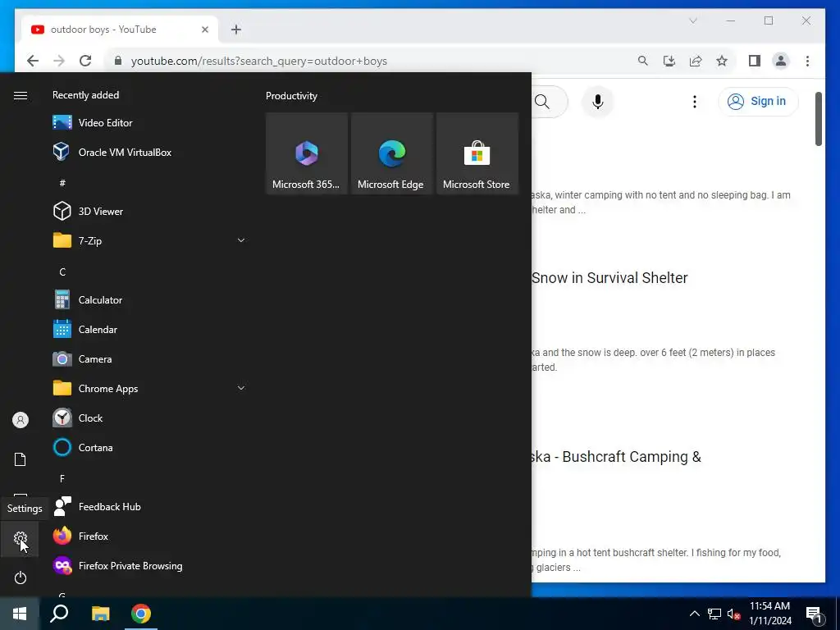Image resolution: width=840 pixels, height=630 pixels.
Task: Open a new Chrome tab
Action: [x=236, y=30]
